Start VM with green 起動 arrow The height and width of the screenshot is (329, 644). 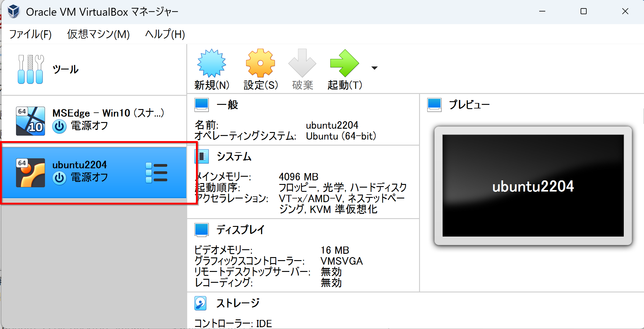344,63
